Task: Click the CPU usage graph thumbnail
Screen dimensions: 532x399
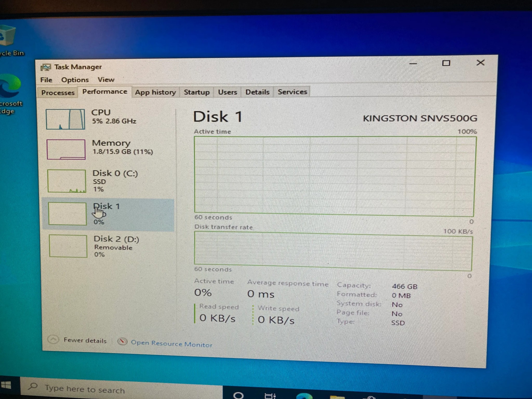Action: point(65,119)
